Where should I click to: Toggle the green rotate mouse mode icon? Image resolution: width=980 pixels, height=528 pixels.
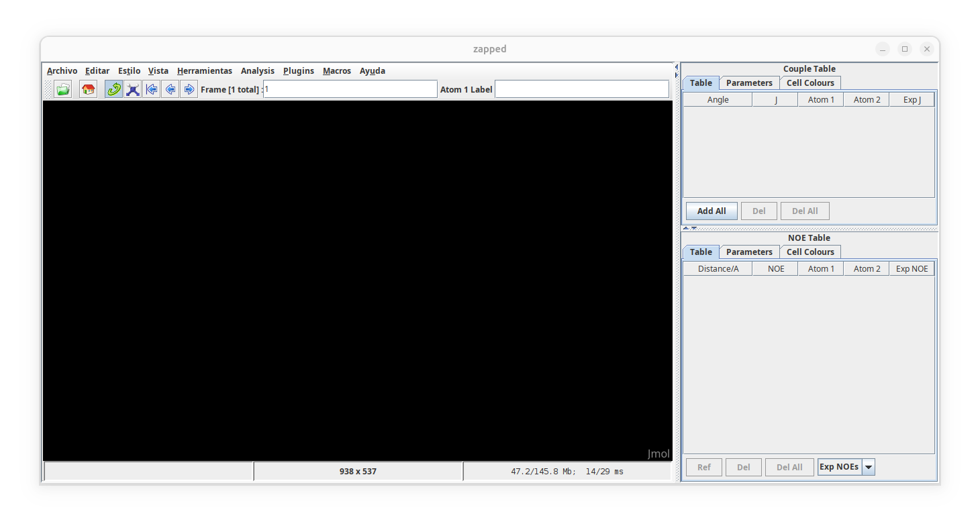pyautogui.click(x=114, y=89)
